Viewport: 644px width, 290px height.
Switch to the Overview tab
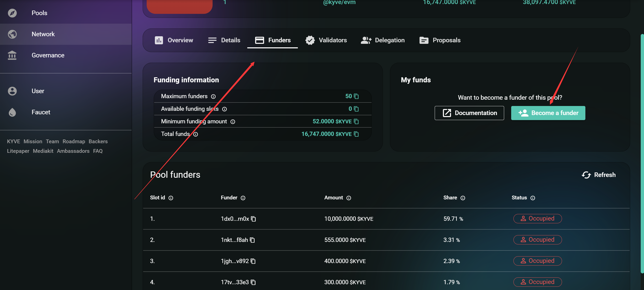tap(174, 40)
